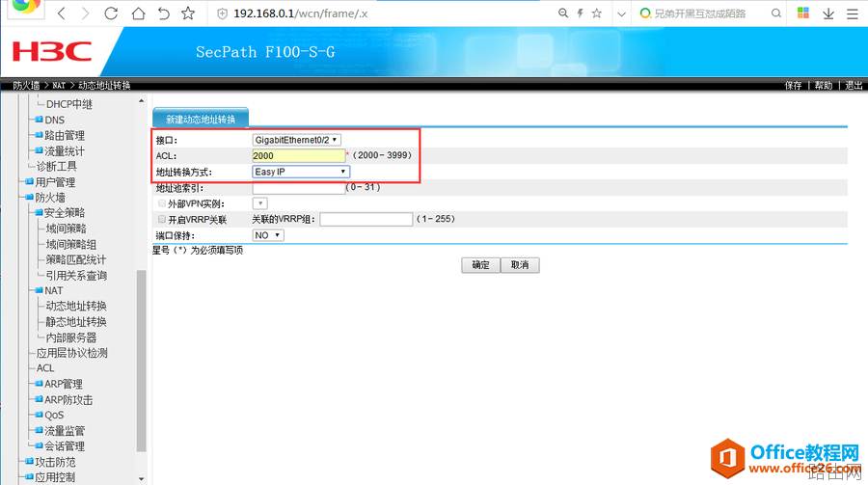868x485 pixels.
Task: Open 内部服务器 in the sidebar
Action: [70, 337]
